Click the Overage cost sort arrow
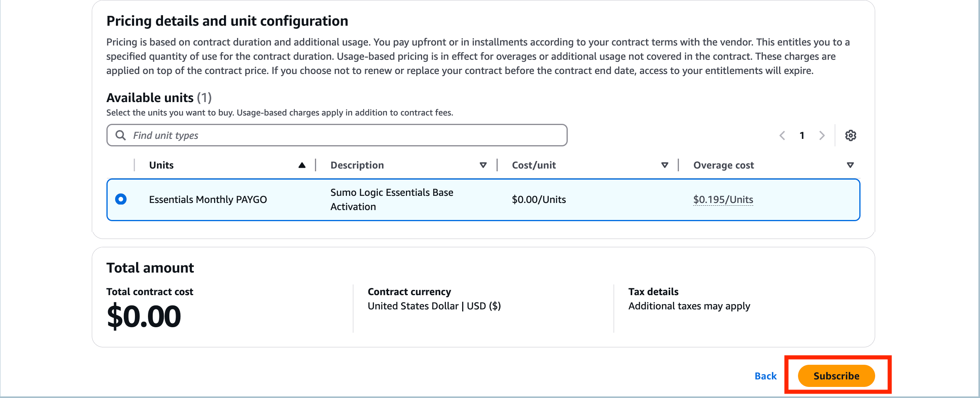 pyautogui.click(x=850, y=165)
